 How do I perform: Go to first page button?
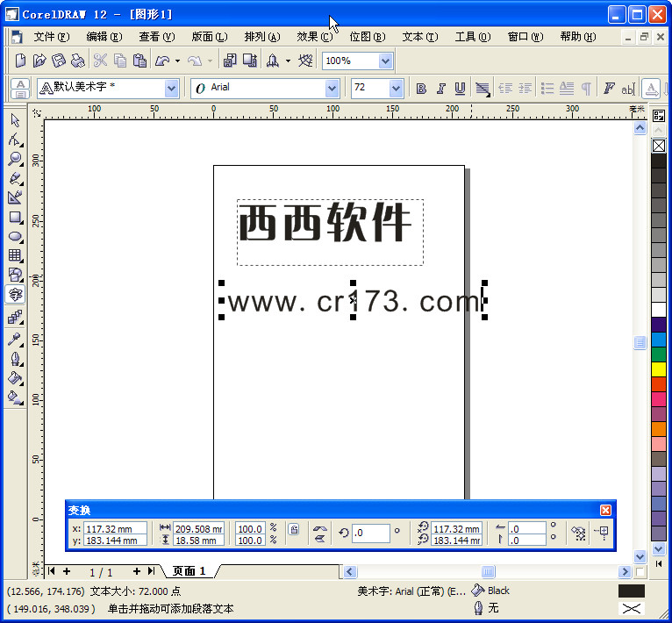point(52,571)
